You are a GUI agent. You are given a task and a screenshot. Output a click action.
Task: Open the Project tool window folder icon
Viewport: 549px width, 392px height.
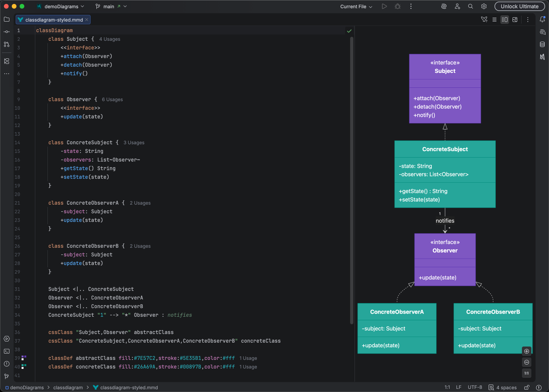7,19
